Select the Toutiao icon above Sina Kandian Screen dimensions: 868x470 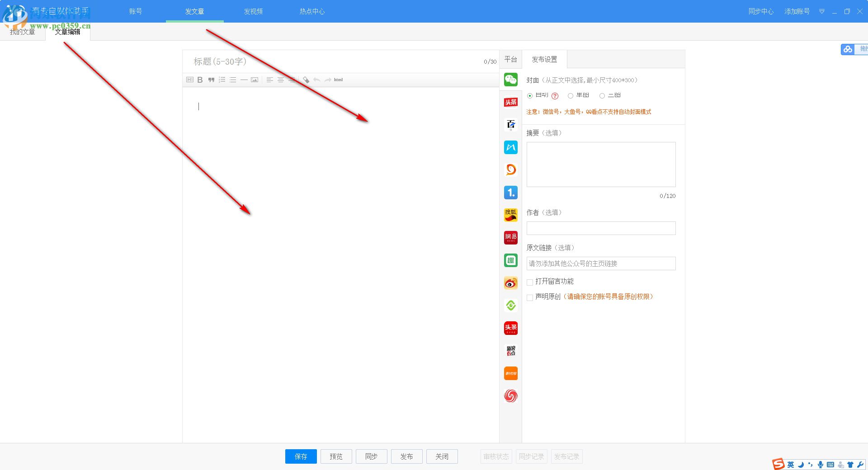511,328
